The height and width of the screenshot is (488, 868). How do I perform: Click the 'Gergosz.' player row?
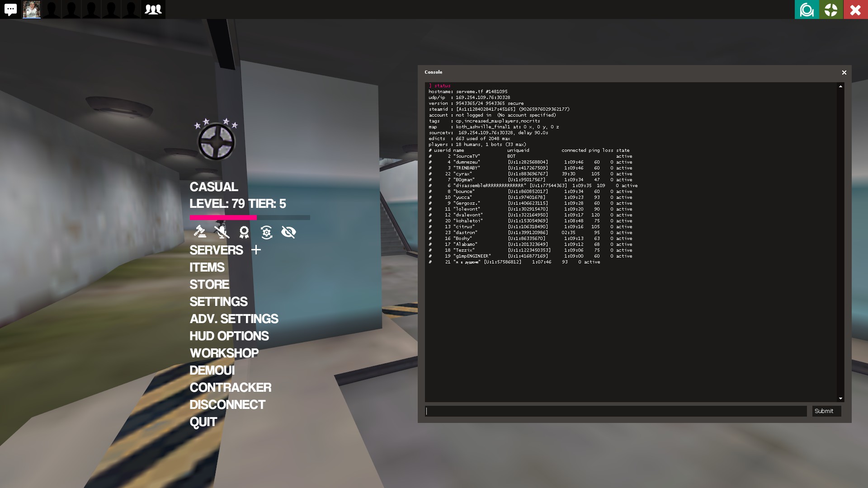[x=530, y=203]
